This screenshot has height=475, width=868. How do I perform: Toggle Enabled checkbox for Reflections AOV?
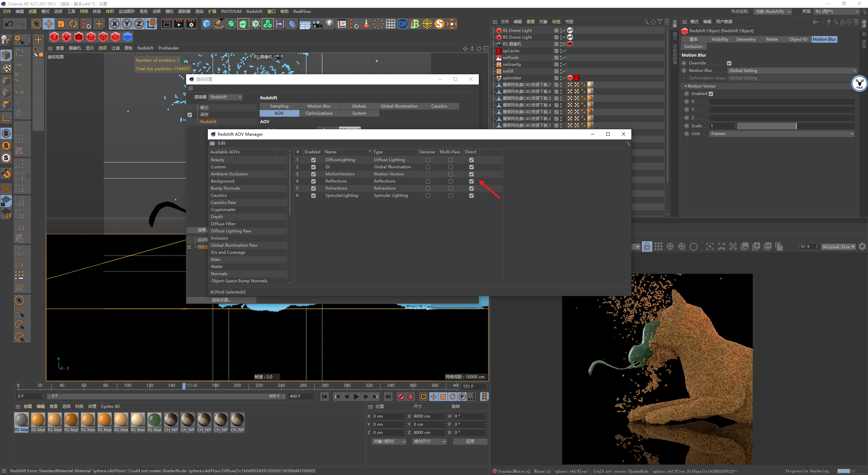pyautogui.click(x=313, y=181)
